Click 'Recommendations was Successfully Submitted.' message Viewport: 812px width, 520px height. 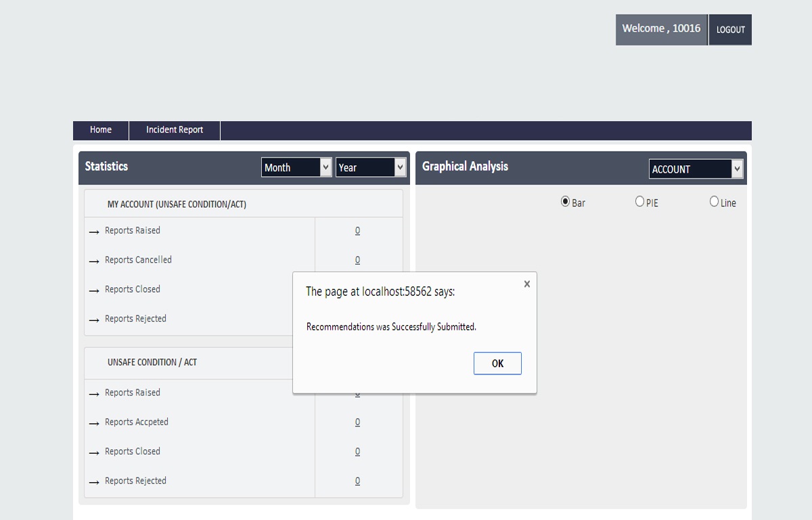click(x=391, y=327)
